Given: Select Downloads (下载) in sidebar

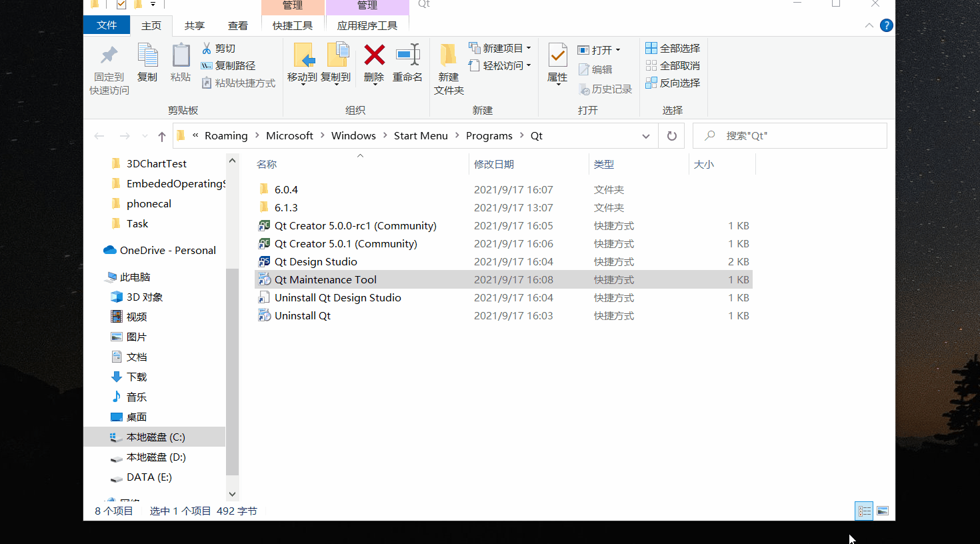Looking at the screenshot, I should click(x=129, y=377).
